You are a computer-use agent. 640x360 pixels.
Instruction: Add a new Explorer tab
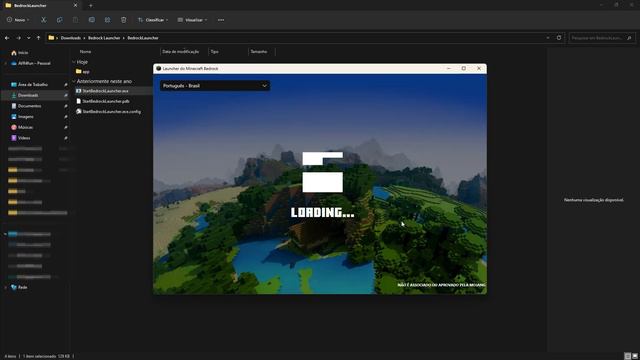(91, 5)
